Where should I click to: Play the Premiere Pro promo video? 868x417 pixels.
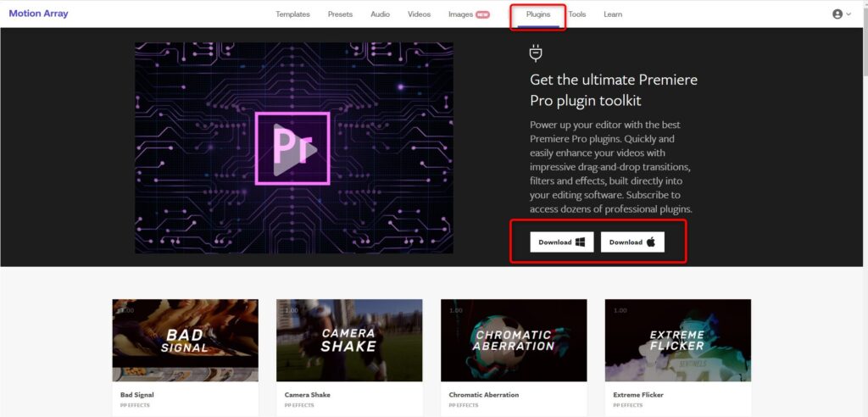click(x=293, y=147)
